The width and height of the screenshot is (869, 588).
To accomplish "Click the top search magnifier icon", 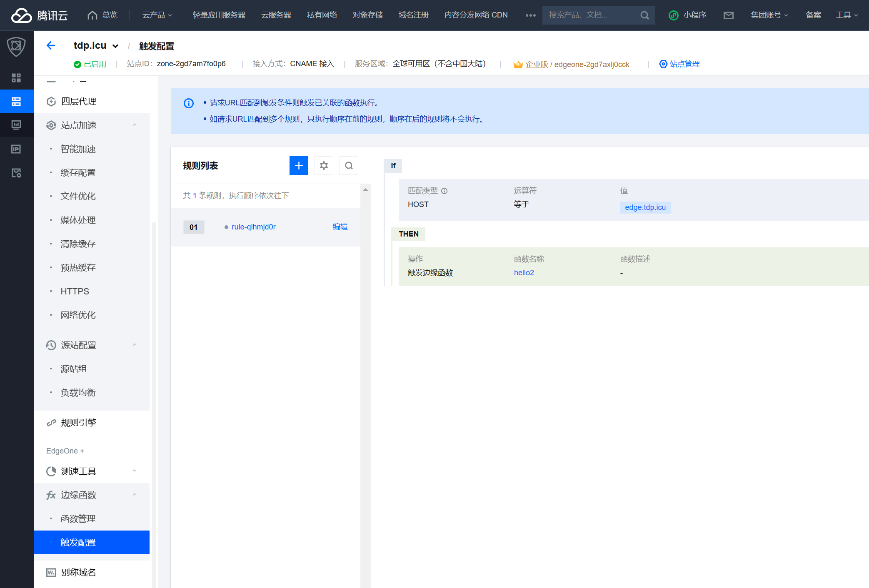I will coord(644,15).
